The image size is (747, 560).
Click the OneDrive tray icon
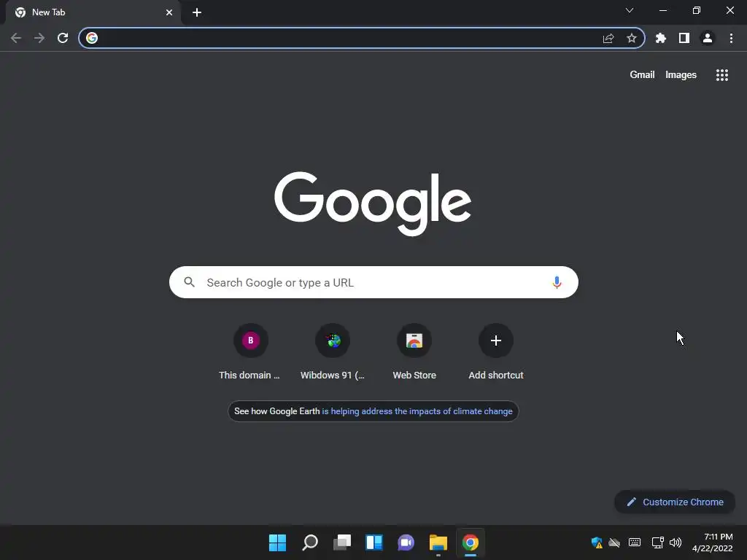click(x=614, y=542)
